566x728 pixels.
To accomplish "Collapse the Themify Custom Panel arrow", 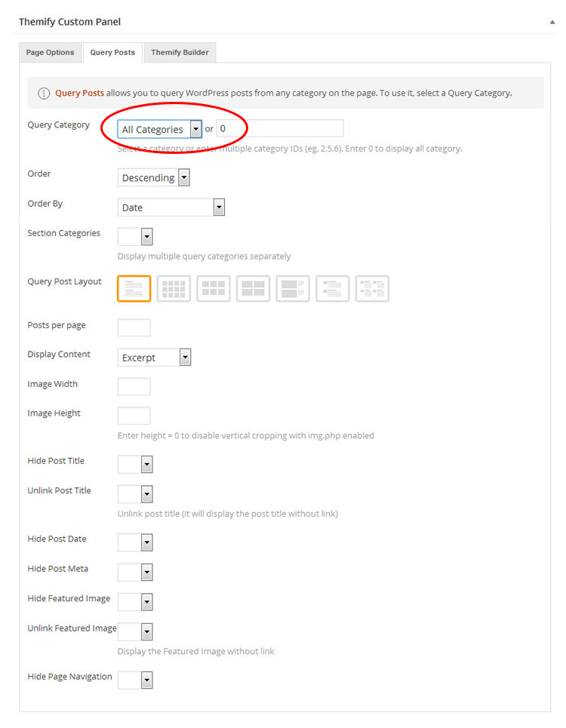I will [x=552, y=22].
